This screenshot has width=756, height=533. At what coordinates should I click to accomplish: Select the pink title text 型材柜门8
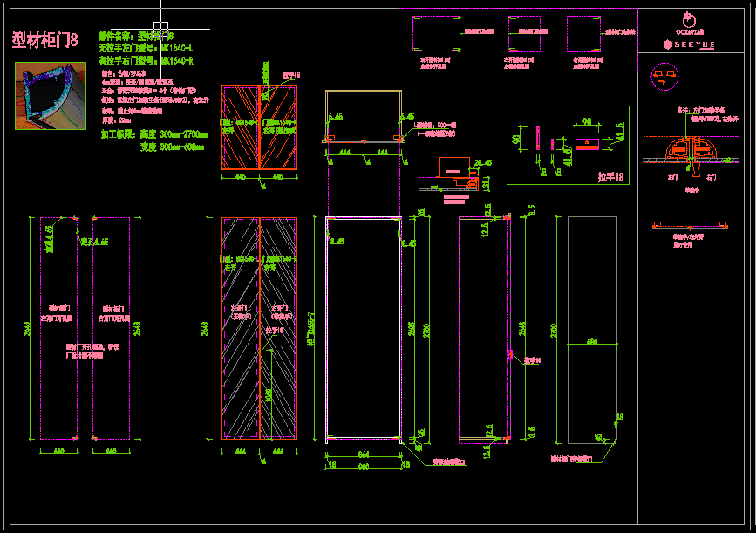pyautogui.click(x=45, y=40)
